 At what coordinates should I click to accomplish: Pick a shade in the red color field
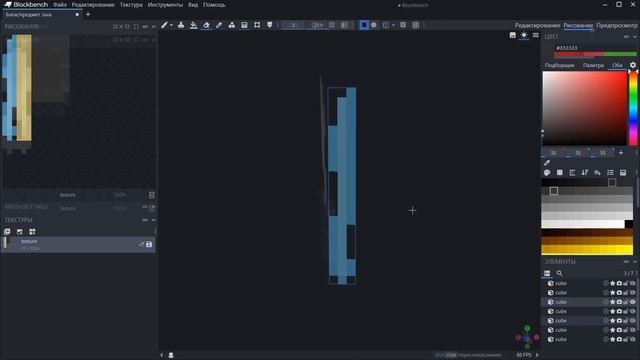tap(584, 108)
